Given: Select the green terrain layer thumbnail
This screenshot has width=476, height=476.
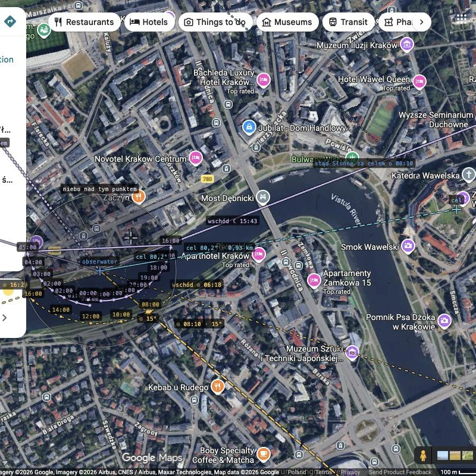Looking at the screenshot, I should coord(467,455).
